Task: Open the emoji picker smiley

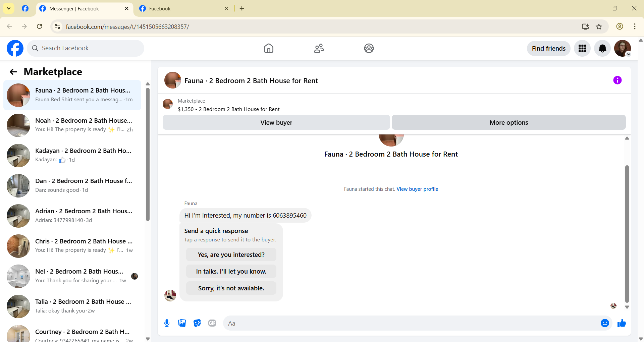Action: pyautogui.click(x=605, y=323)
